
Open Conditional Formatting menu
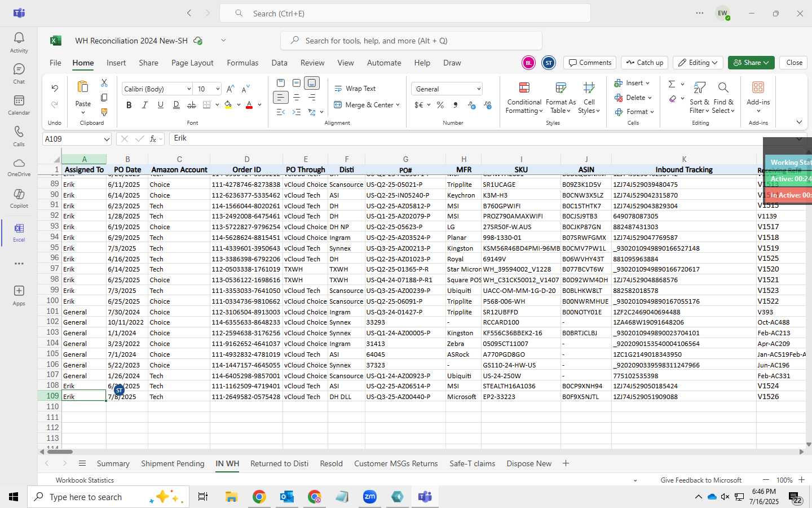(524, 97)
